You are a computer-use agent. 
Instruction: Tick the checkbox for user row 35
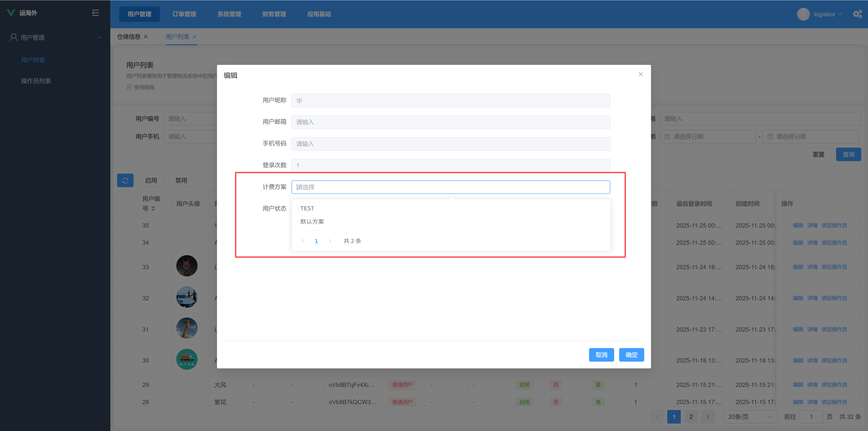pyautogui.click(x=125, y=225)
